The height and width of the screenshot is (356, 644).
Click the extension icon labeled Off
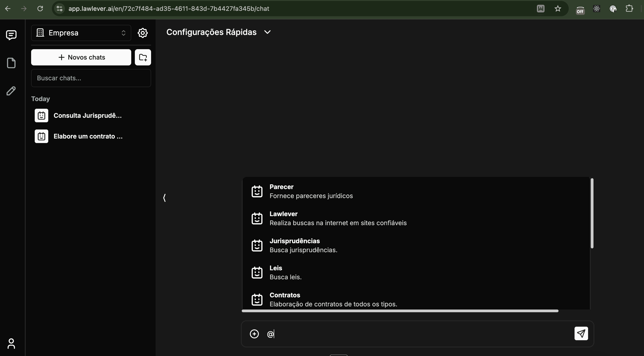[x=580, y=10]
